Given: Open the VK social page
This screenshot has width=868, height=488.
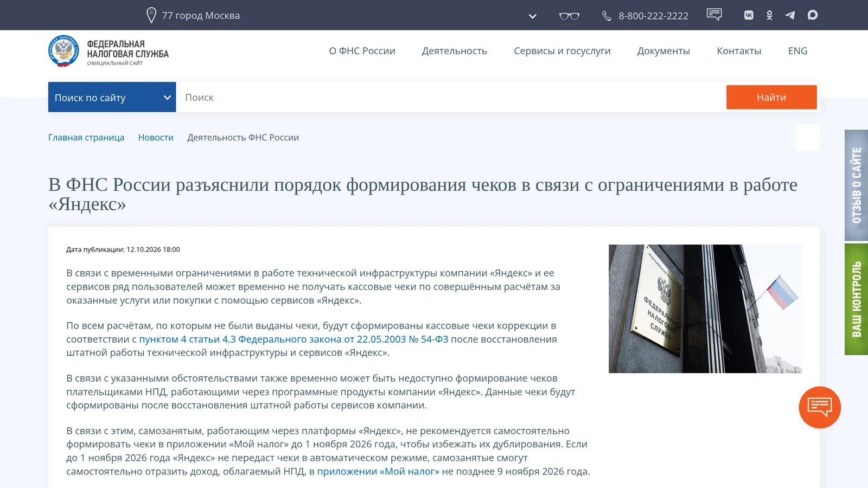Looking at the screenshot, I should (x=749, y=15).
